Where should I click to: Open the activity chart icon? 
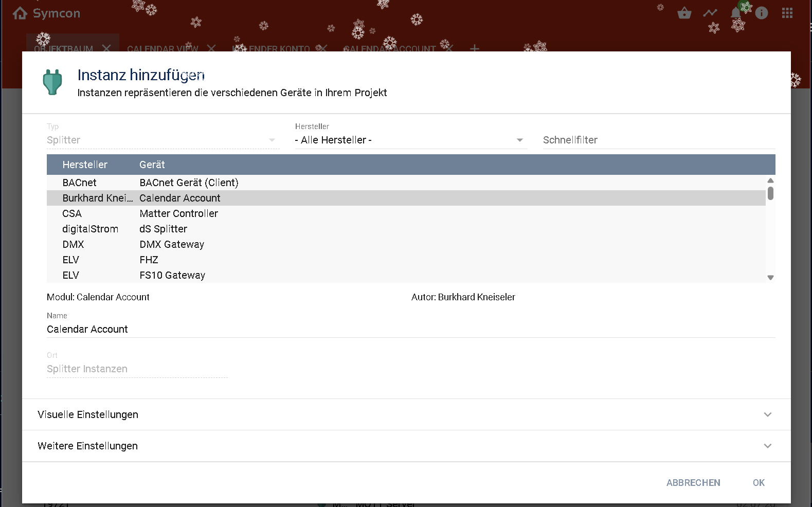pyautogui.click(x=710, y=13)
